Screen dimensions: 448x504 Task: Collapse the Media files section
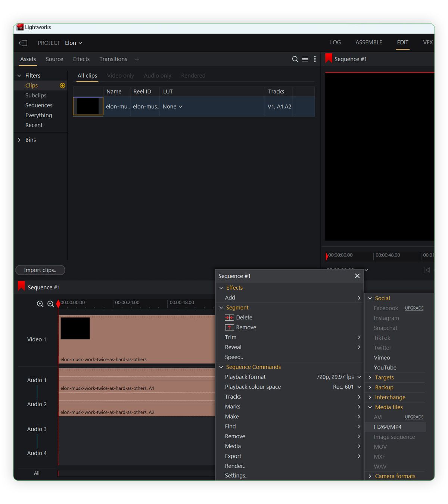pos(370,407)
